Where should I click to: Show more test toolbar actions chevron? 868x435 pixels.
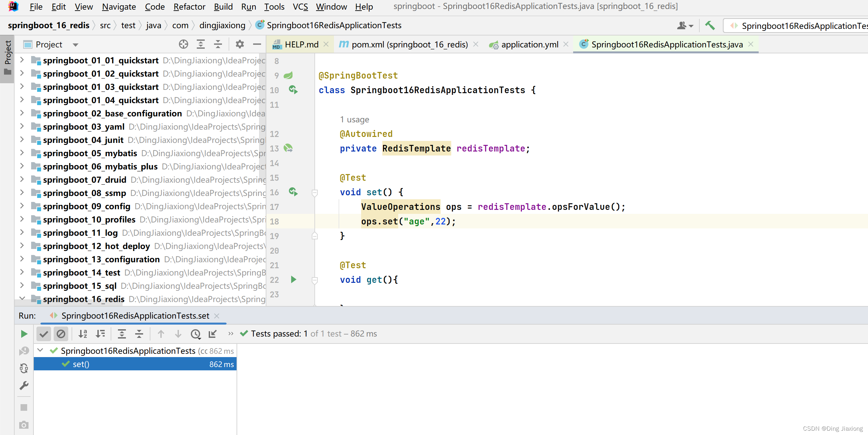coord(231,334)
